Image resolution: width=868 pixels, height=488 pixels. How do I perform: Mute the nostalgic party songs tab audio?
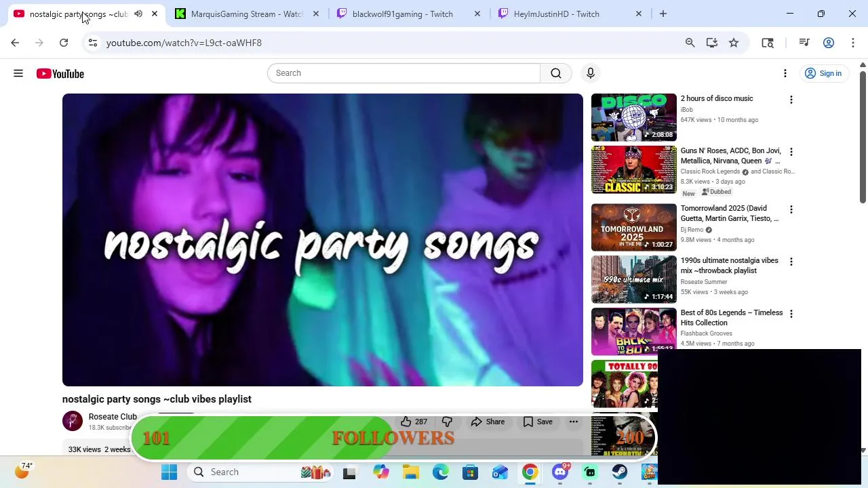pyautogui.click(x=138, y=14)
